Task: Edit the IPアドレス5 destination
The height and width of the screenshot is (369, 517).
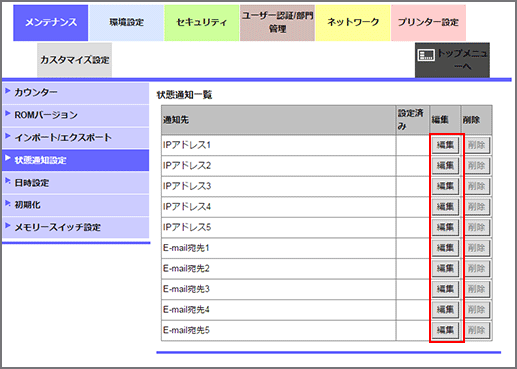Action: point(445,227)
